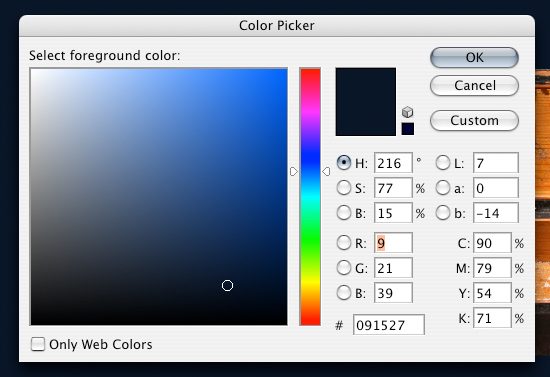Image resolution: width=550 pixels, height=377 pixels.
Task: Confirm the color with the OK button
Action: click(474, 58)
